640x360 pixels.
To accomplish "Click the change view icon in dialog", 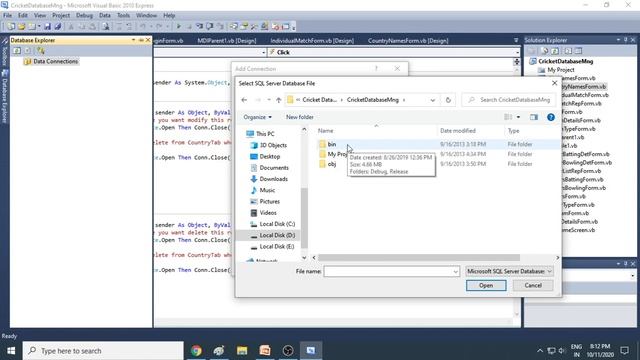I will [x=508, y=117].
